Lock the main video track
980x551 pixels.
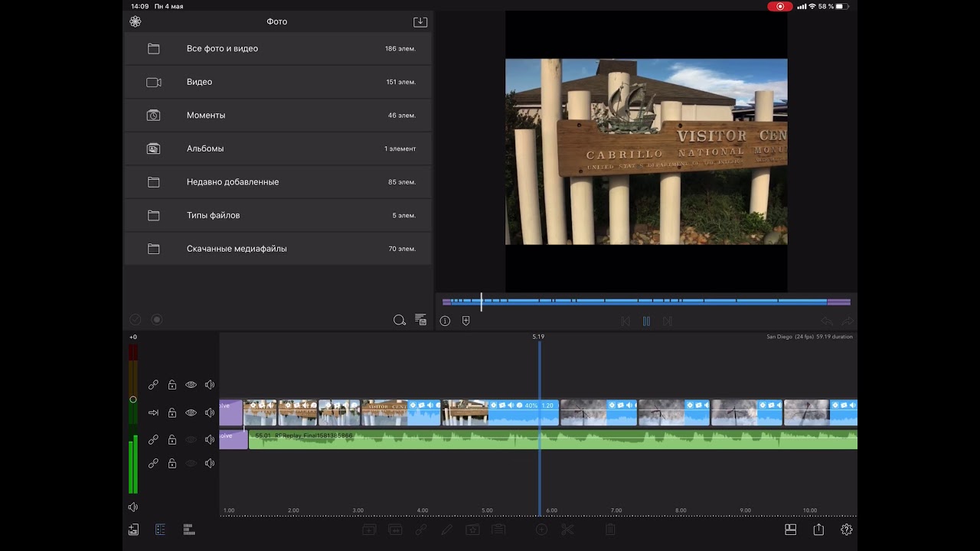[172, 412]
